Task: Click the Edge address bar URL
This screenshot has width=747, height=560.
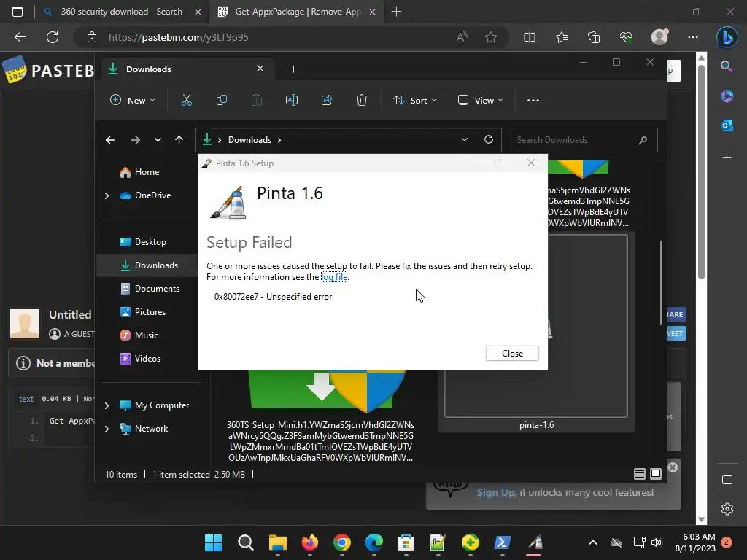Action: click(x=178, y=37)
